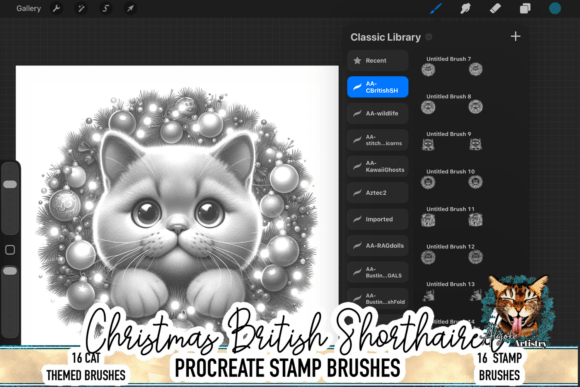
Task: Choose Untitled Brush 13
Action: tap(452, 291)
